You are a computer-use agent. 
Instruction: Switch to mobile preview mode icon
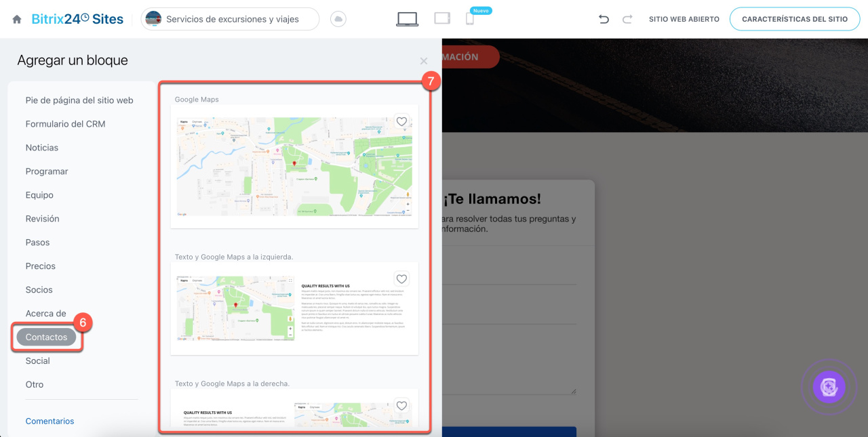click(469, 19)
